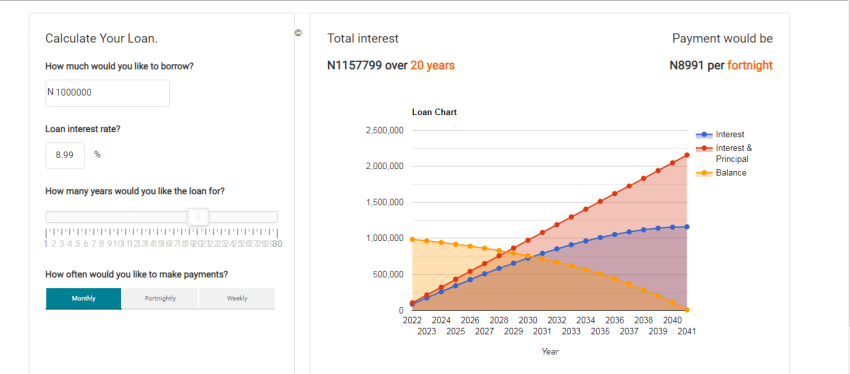Viewport: 850px width, 374px height.
Task: Click the 'N1157799 over' total interest value
Action: [367, 66]
